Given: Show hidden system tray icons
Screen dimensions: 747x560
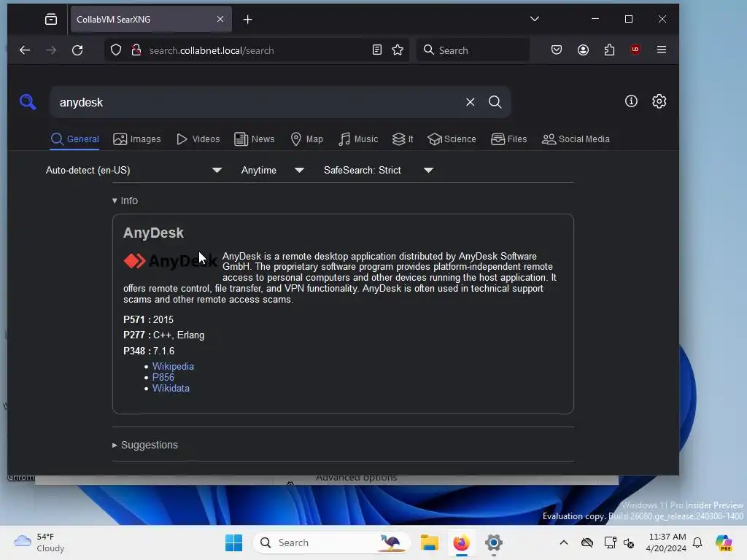Looking at the screenshot, I should pyautogui.click(x=564, y=542).
